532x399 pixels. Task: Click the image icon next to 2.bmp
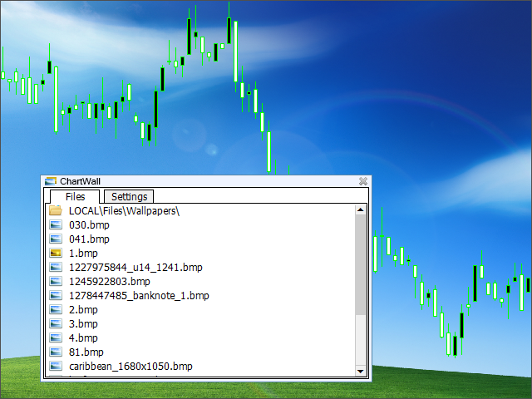click(56, 309)
